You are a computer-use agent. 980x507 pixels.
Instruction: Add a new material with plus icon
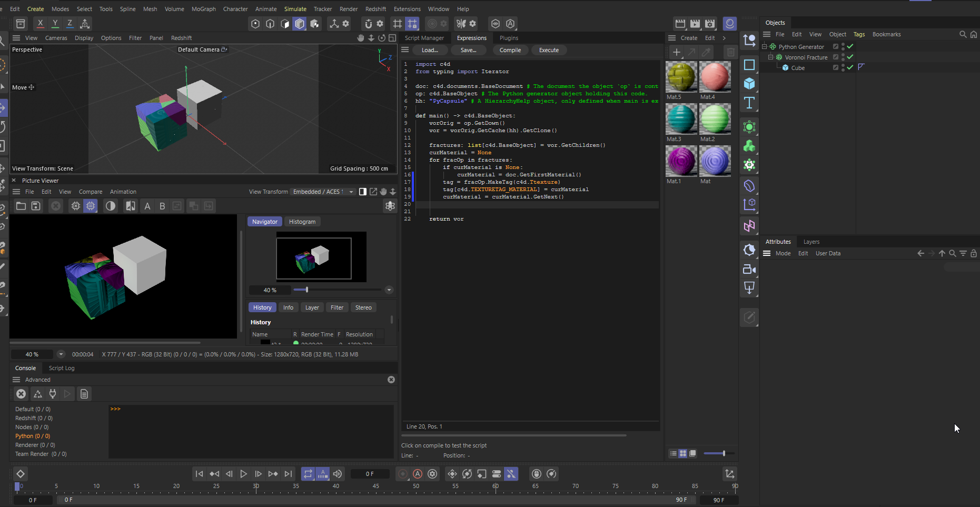[x=677, y=52]
